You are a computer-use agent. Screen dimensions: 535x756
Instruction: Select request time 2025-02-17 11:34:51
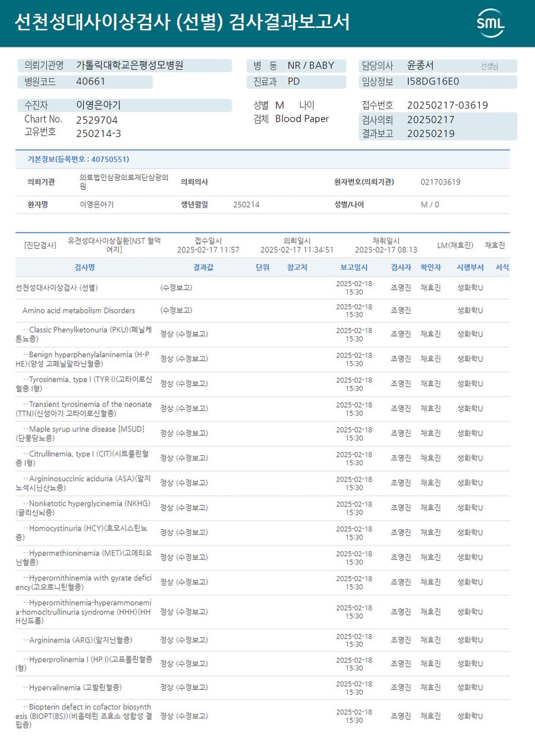297,250
